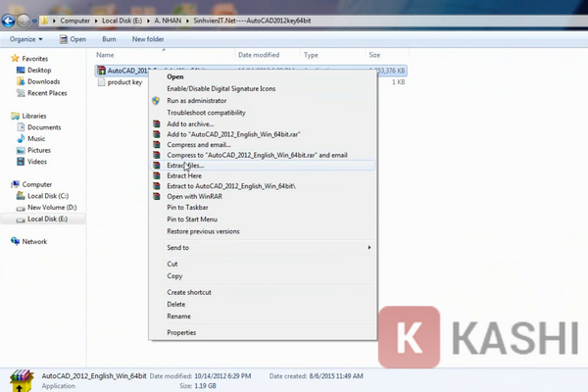Click the WinRAR icon beside Add to archive

(x=156, y=124)
